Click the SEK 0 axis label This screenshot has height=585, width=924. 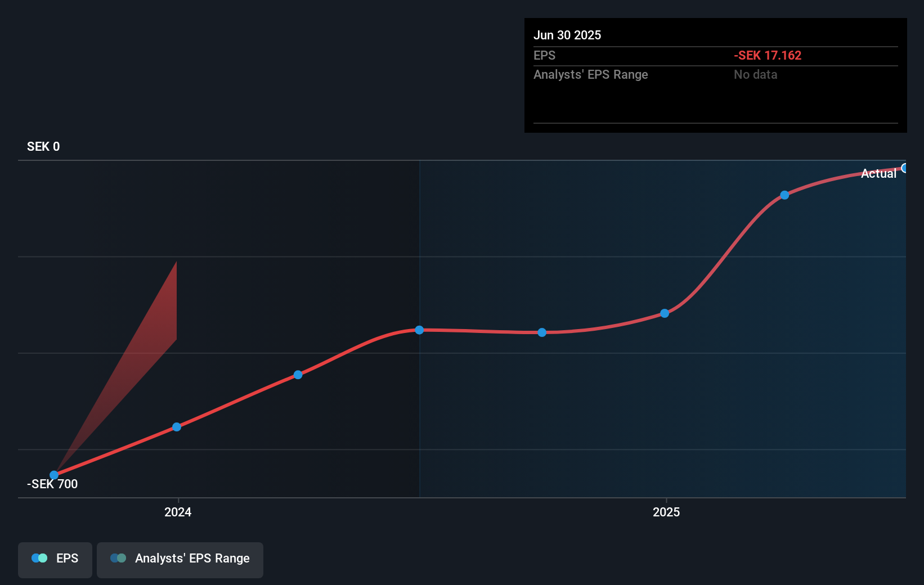coord(43,147)
